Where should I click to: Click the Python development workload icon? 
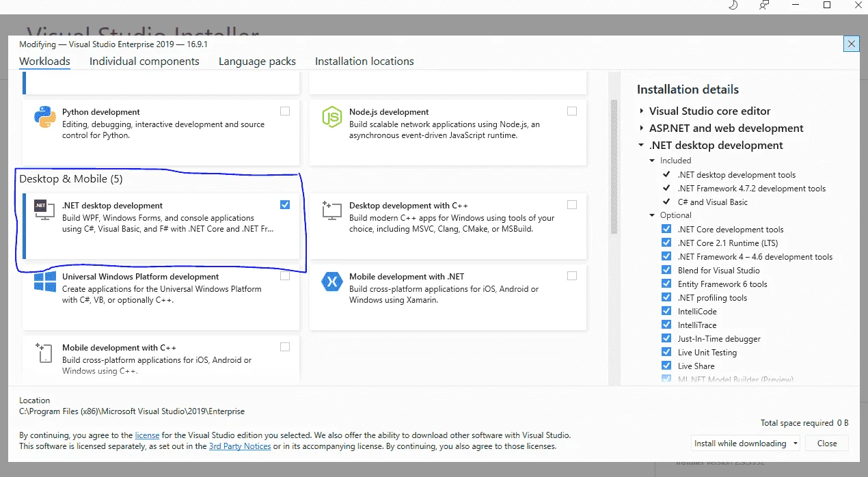click(x=45, y=118)
